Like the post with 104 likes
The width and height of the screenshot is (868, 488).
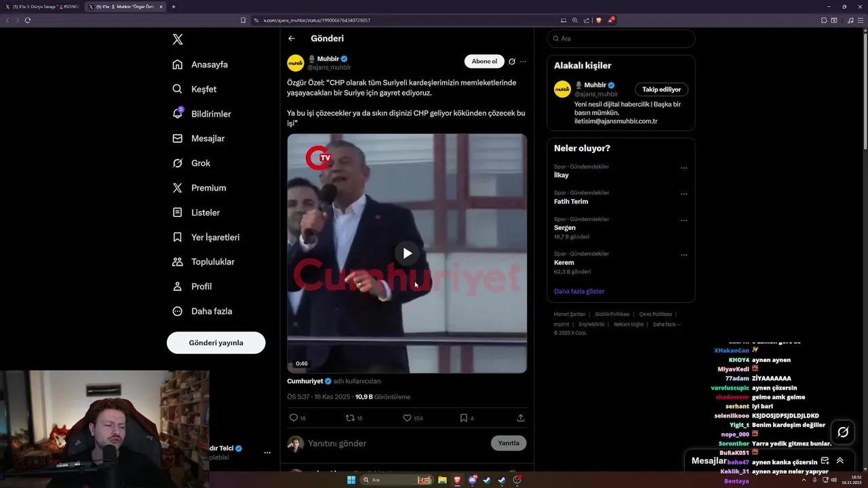(x=407, y=418)
